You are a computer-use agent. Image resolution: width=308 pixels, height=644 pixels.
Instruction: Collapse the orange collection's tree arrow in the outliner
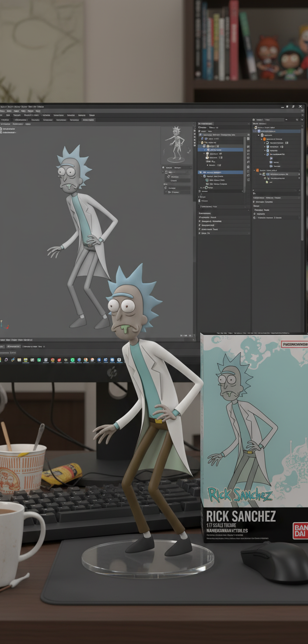coord(253,170)
